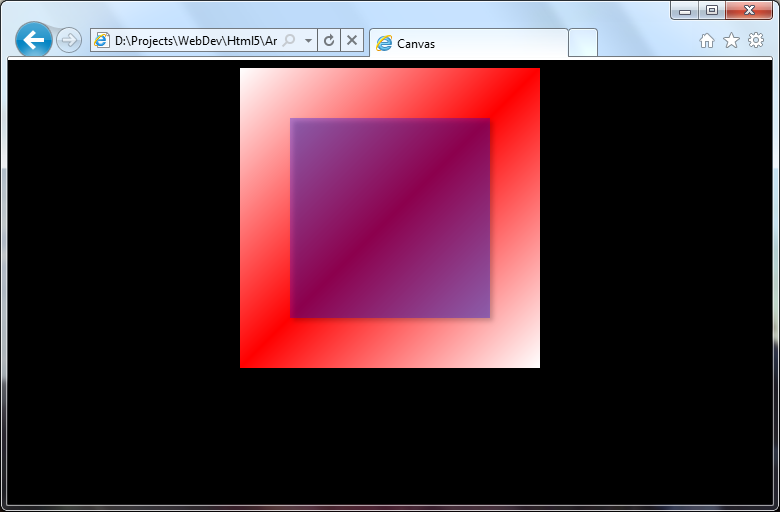This screenshot has width=780, height=512.
Task: Click the Home icon
Action: tap(706, 40)
